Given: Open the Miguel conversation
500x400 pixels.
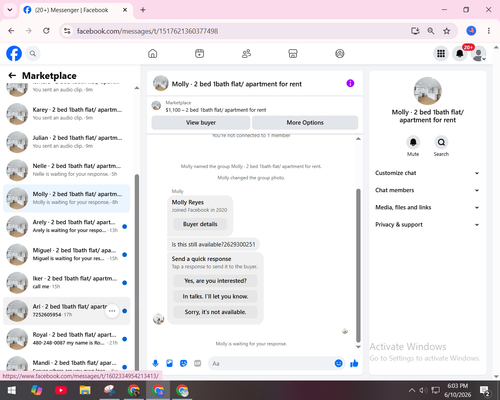Looking at the screenshot, I should point(67,254).
